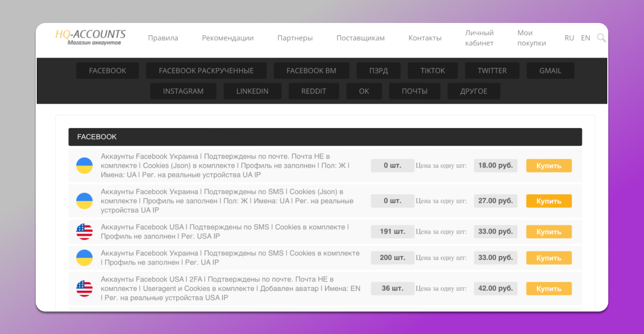Switch site language to EN
Viewport: 644px width, 334px height.
click(x=585, y=38)
